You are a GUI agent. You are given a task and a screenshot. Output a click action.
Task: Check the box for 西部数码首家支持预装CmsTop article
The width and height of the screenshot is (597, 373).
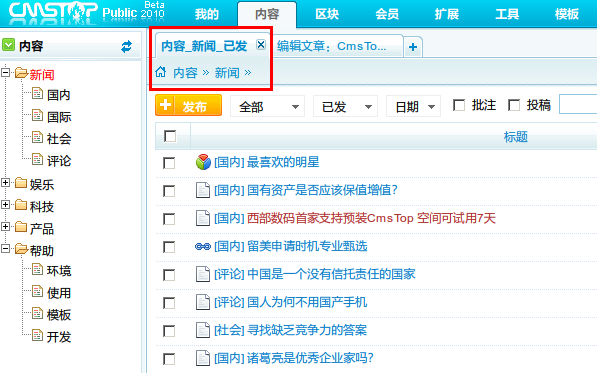point(169,219)
